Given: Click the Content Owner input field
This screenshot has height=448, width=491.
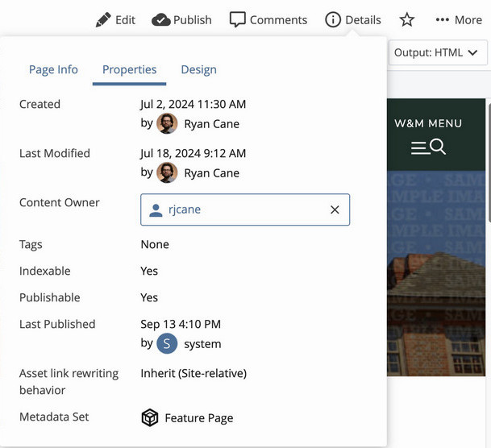Looking at the screenshot, I should click(x=245, y=209).
